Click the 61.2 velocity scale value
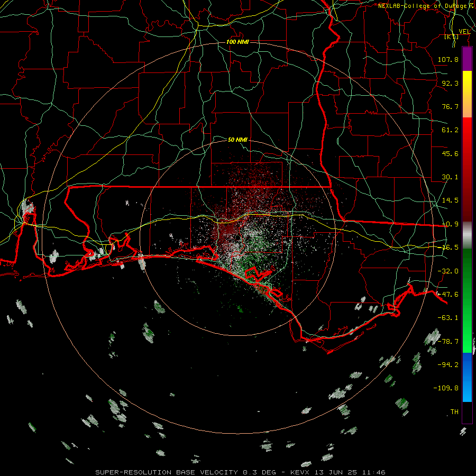The width and height of the screenshot is (476, 476). 450,130
